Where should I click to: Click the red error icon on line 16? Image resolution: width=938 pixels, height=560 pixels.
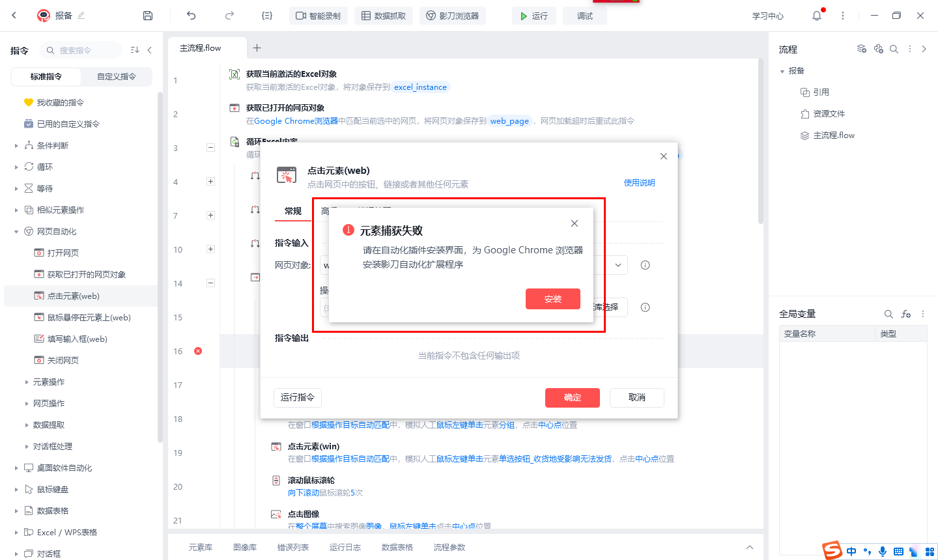[x=198, y=351]
